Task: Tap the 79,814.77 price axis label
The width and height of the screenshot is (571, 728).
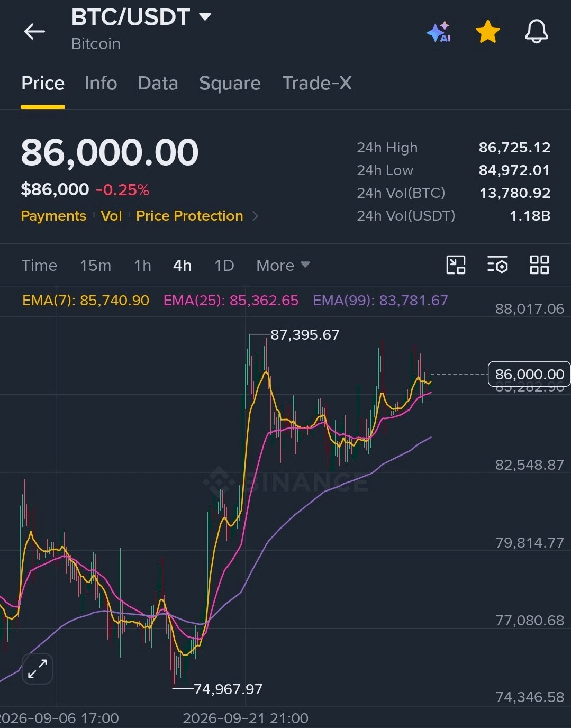Action: [x=530, y=543]
